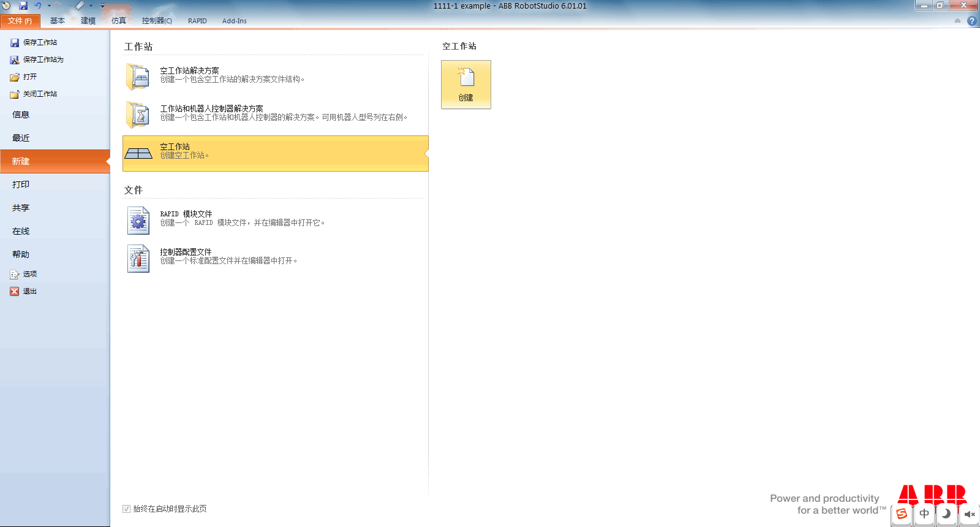
Task: Open the Undo history dropdown arrow
Action: coord(49,6)
